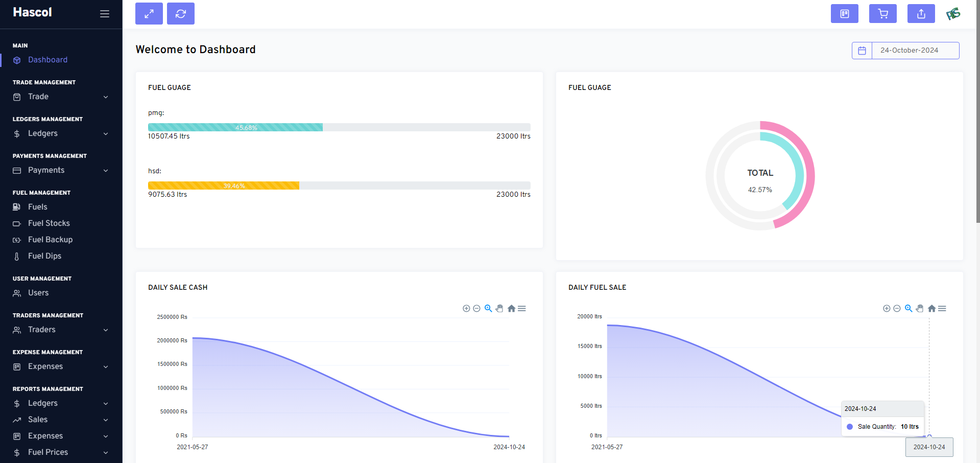The image size is (980, 463).
Task: Click the Users people icon in sidebar
Action: [x=17, y=293]
